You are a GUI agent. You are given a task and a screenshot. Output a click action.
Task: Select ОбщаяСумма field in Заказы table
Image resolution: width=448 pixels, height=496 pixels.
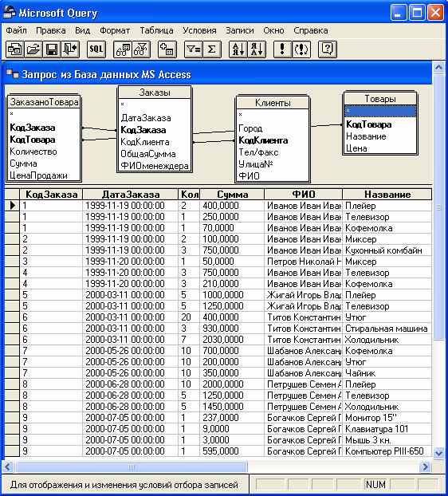click(148, 154)
